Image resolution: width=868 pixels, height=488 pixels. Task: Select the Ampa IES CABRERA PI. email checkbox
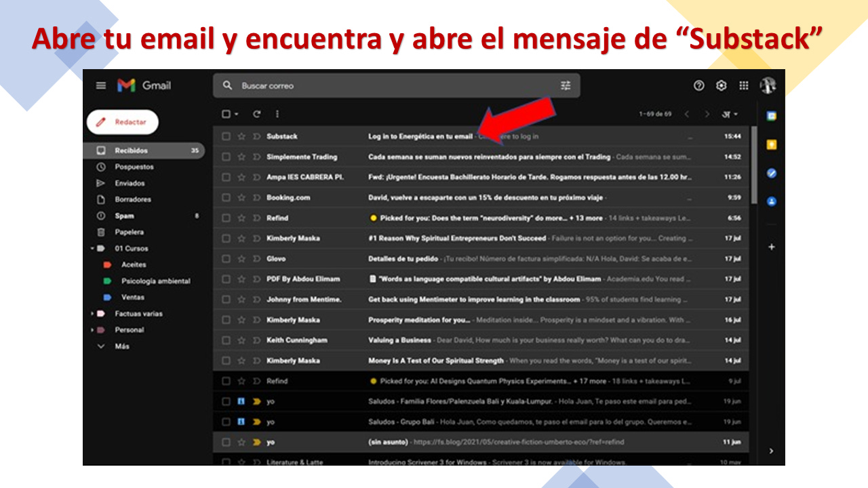[226, 177]
